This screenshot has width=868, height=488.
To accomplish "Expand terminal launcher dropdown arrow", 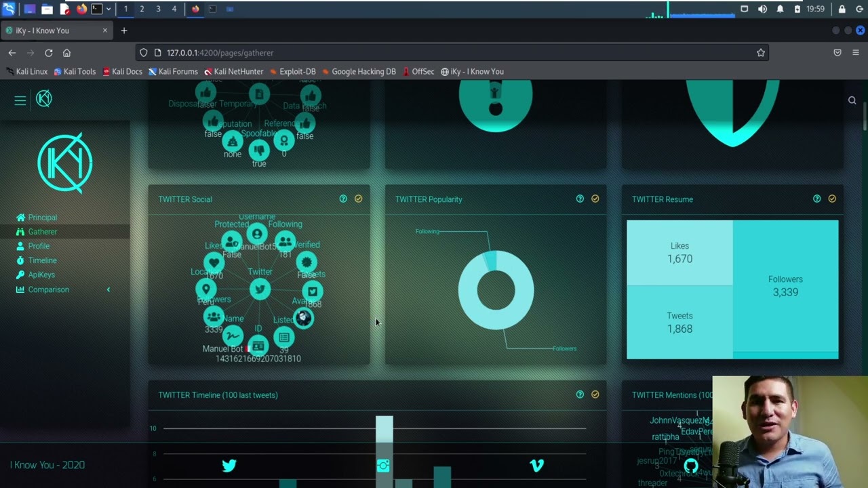I will [108, 9].
